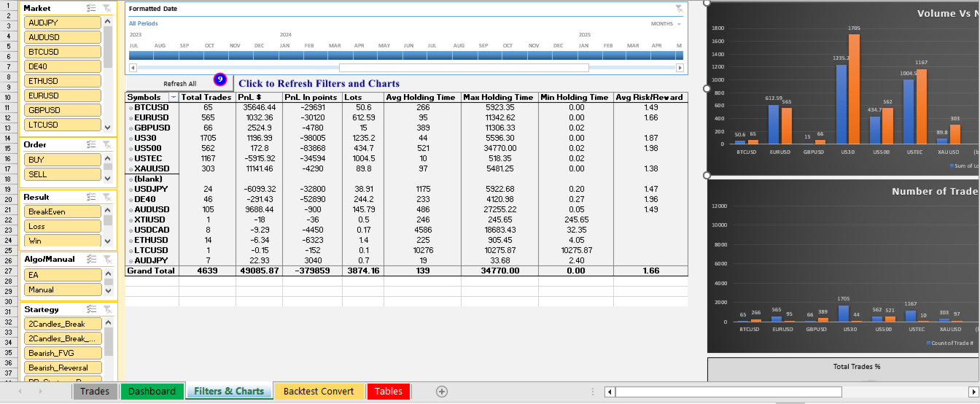Toggle AUDJPY in the Market slicer
Screen dimensions: 980x404
pos(63,23)
